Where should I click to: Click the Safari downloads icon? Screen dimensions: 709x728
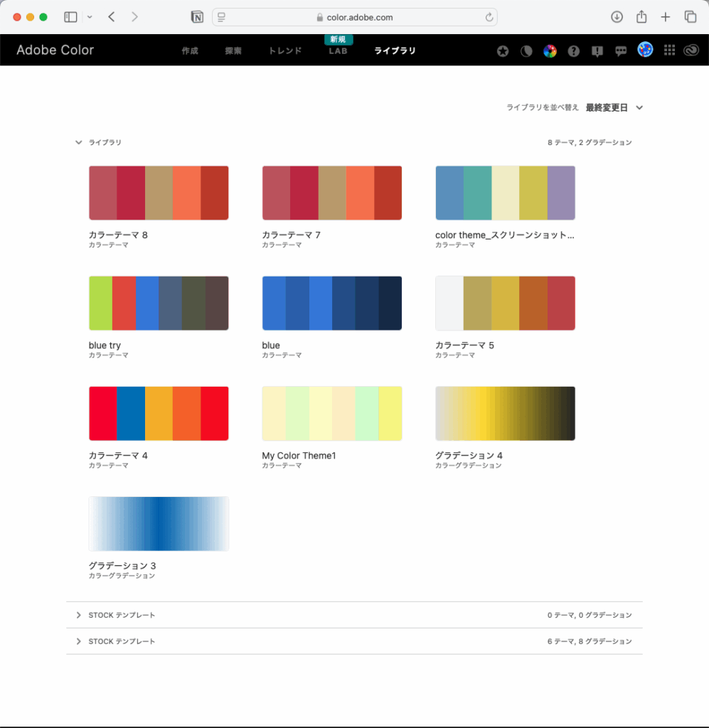pos(617,17)
